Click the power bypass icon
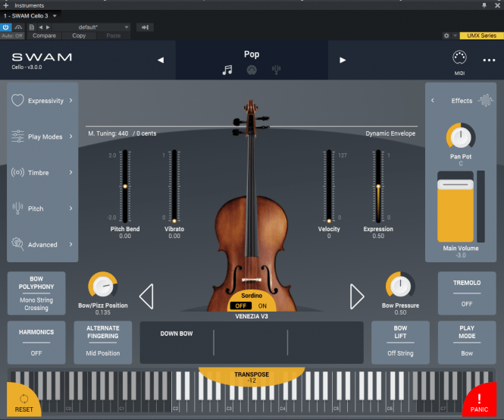Viewport: 504px width, 420px height. tap(6, 27)
